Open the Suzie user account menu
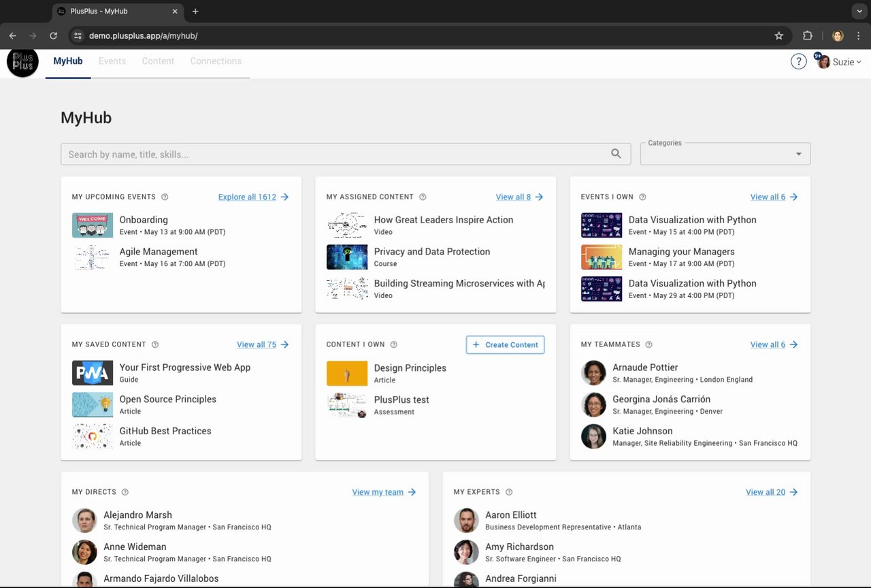 pyautogui.click(x=840, y=62)
